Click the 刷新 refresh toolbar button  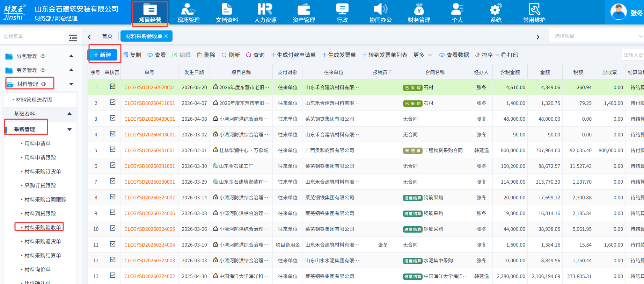(x=230, y=55)
